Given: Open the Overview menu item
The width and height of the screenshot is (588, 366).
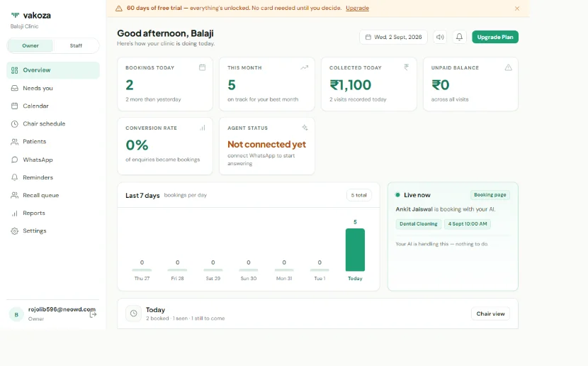Looking at the screenshot, I should click(x=53, y=70).
